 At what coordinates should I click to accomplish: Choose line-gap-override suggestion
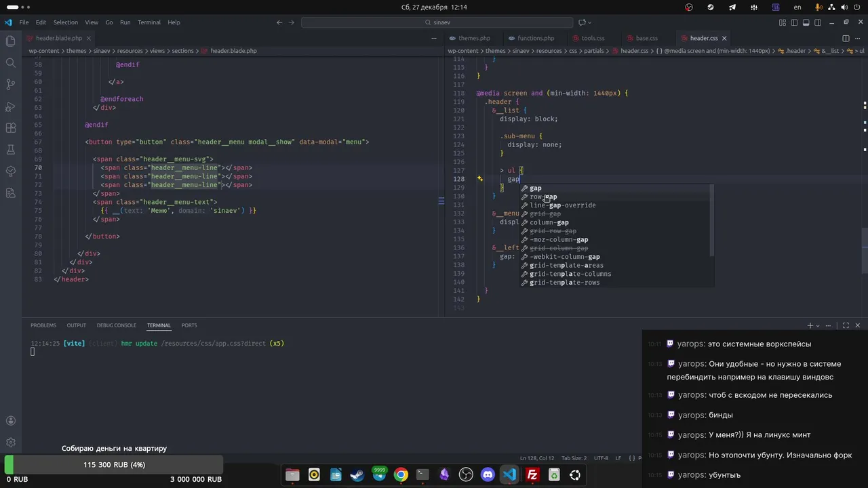pos(616,205)
